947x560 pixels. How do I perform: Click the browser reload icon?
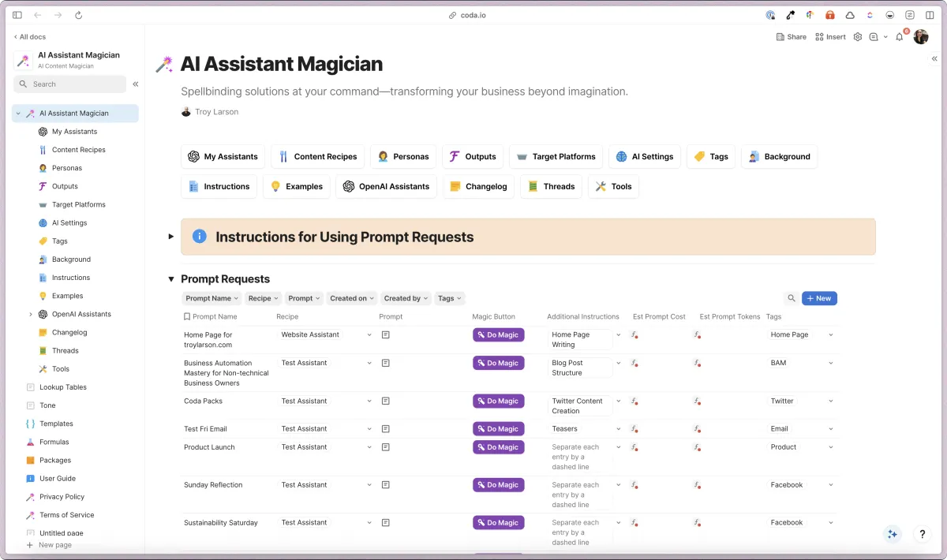(78, 15)
